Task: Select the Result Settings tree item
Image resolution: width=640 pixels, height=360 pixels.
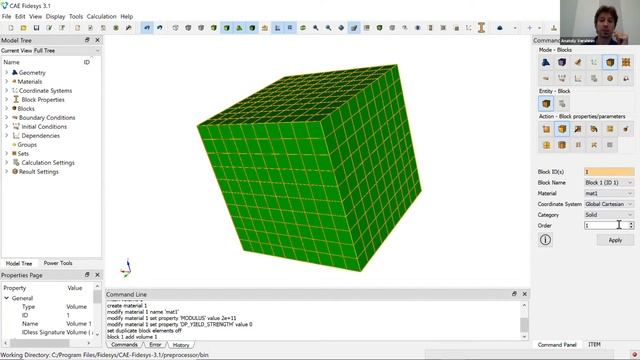Action: [38, 172]
